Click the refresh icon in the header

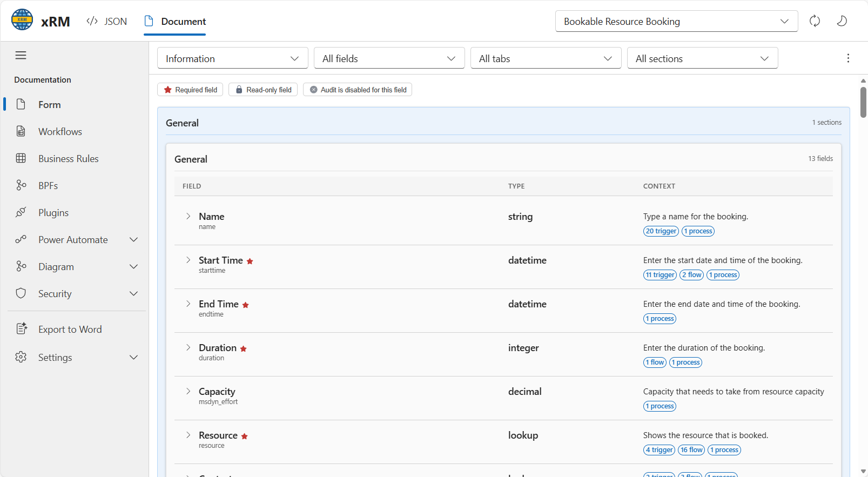tap(815, 21)
